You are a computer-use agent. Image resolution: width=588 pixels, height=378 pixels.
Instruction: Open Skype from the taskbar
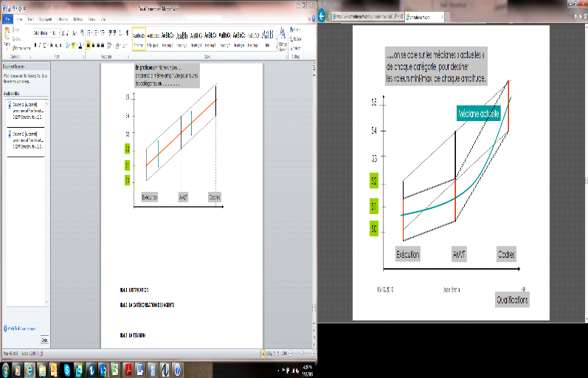pos(66,370)
